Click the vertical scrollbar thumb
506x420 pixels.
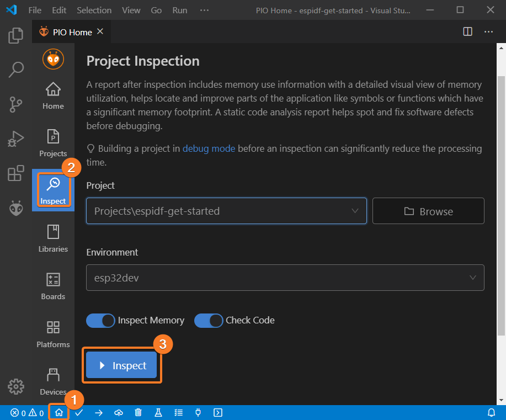[501, 206]
